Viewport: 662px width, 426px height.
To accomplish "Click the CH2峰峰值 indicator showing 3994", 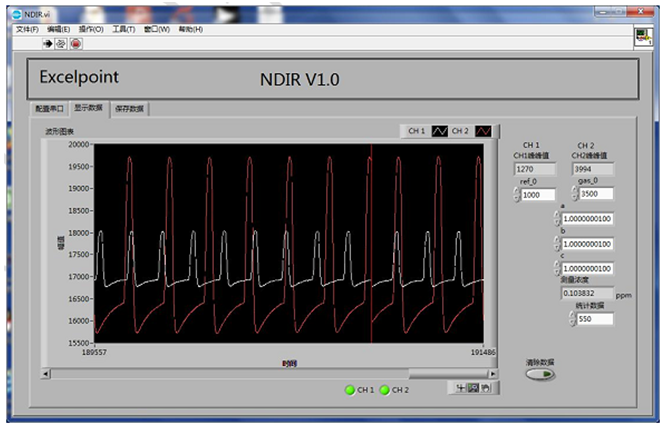I will pos(593,169).
